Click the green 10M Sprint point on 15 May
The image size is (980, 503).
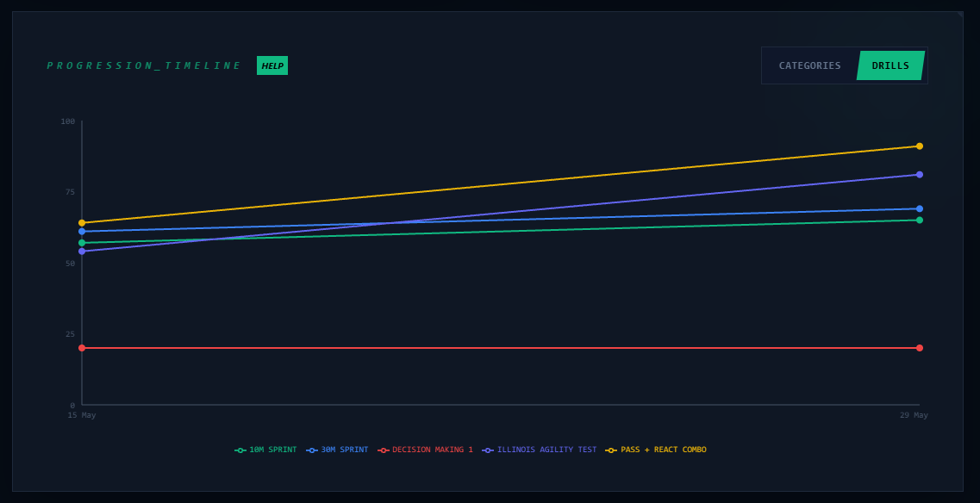coord(82,242)
